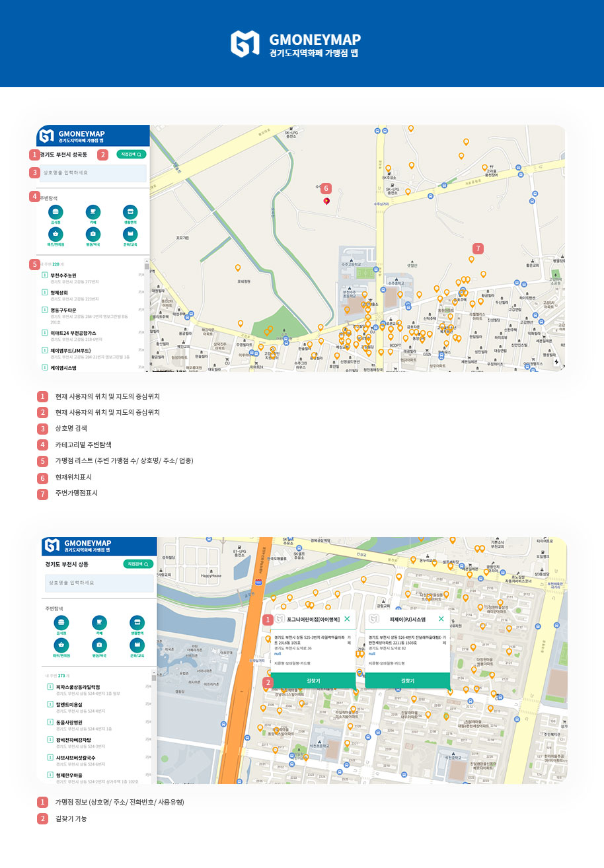This screenshot has width=604, height=868.
Task: Click the red current-location marker on map
Action: pyautogui.click(x=326, y=201)
